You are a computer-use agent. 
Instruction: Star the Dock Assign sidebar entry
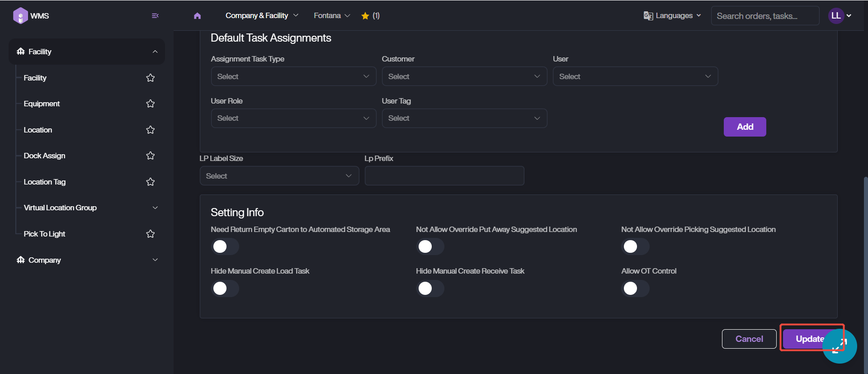coord(151,156)
